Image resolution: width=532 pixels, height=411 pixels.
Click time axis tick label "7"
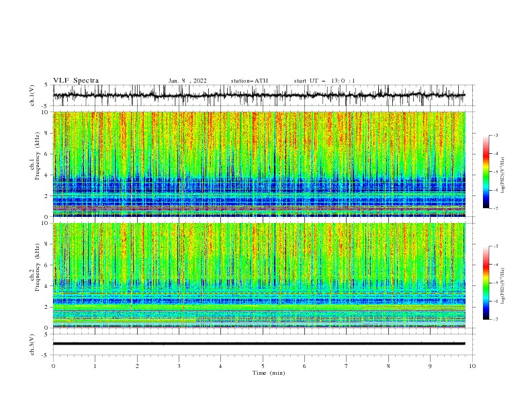[x=347, y=366]
